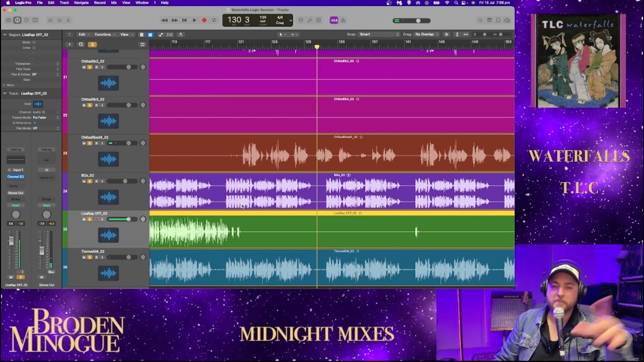
Task: Click the Stereo Out output button
Action: point(16,193)
